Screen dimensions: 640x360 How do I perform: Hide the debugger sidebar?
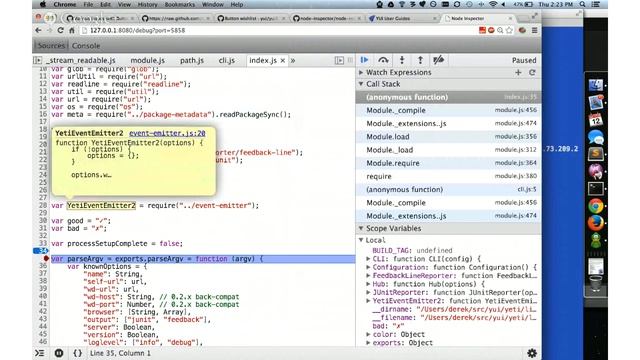point(339,60)
